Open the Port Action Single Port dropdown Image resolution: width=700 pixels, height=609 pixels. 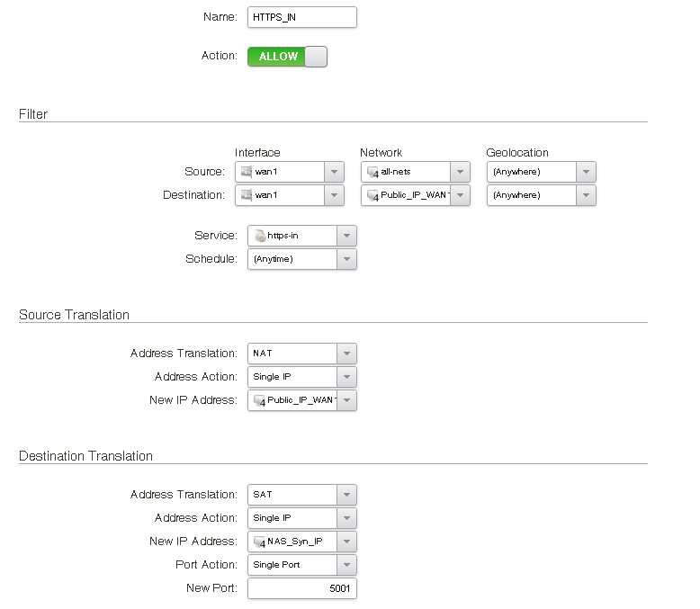tap(346, 565)
